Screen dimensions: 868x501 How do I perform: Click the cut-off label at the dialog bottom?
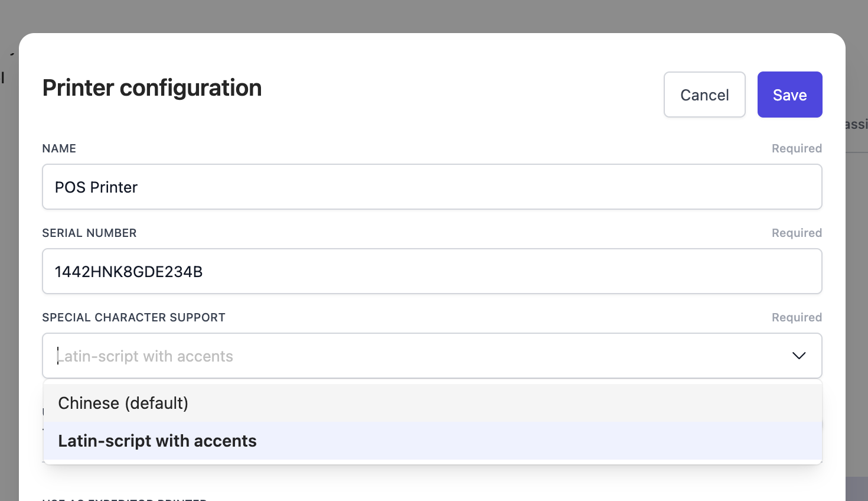[124, 499]
